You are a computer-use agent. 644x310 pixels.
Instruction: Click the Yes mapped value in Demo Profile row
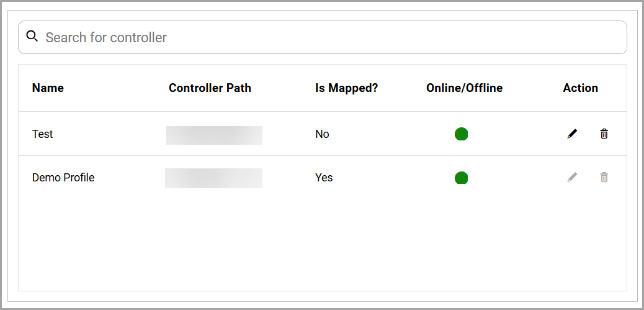click(x=324, y=178)
